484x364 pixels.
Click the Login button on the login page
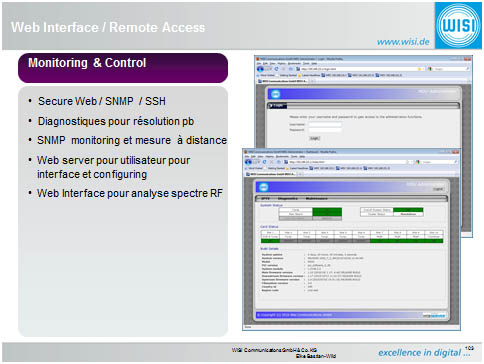coord(314,138)
